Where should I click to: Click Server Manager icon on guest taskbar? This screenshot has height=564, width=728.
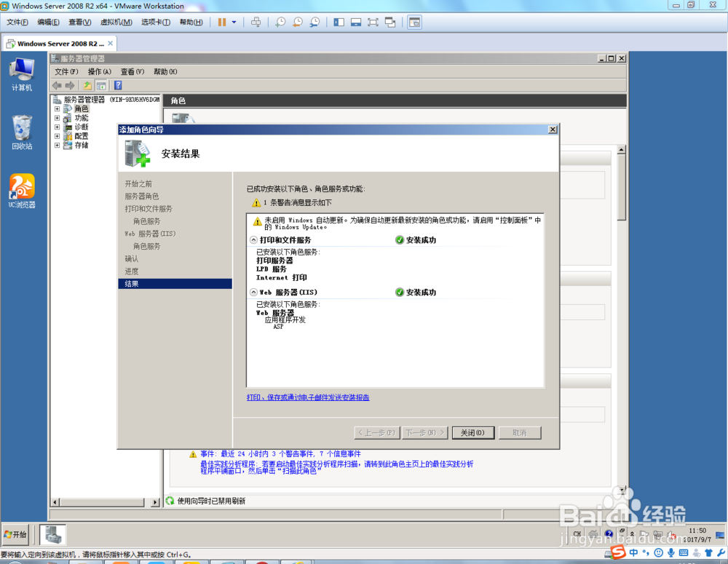53,535
